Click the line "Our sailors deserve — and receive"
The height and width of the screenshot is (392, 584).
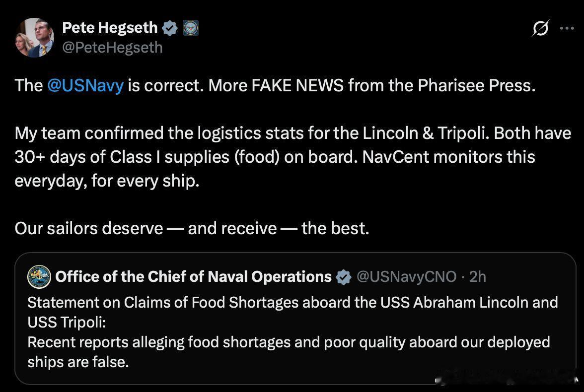click(x=192, y=228)
